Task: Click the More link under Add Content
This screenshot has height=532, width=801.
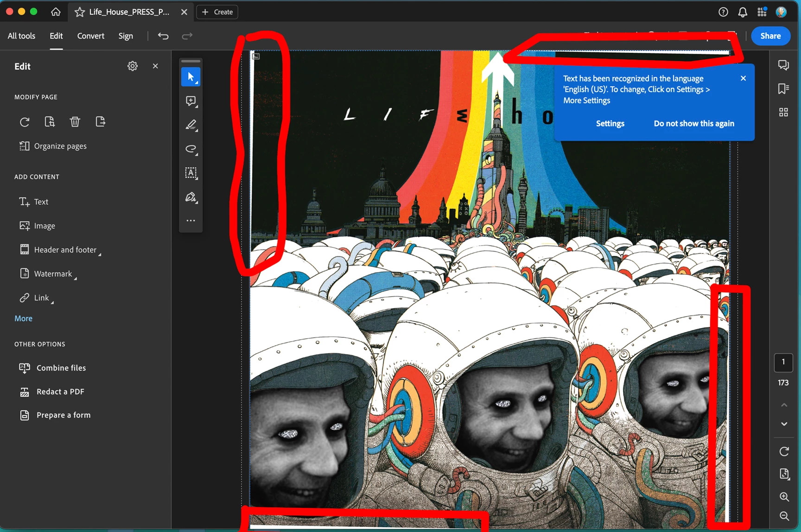Action: click(x=23, y=318)
